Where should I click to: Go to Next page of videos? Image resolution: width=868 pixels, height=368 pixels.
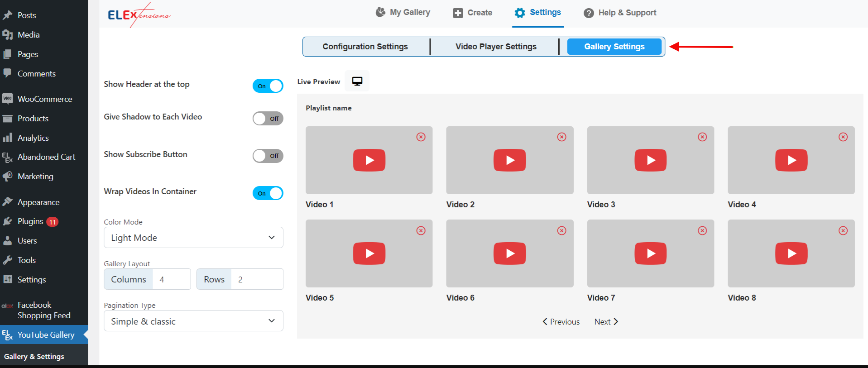pyautogui.click(x=606, y=322)
